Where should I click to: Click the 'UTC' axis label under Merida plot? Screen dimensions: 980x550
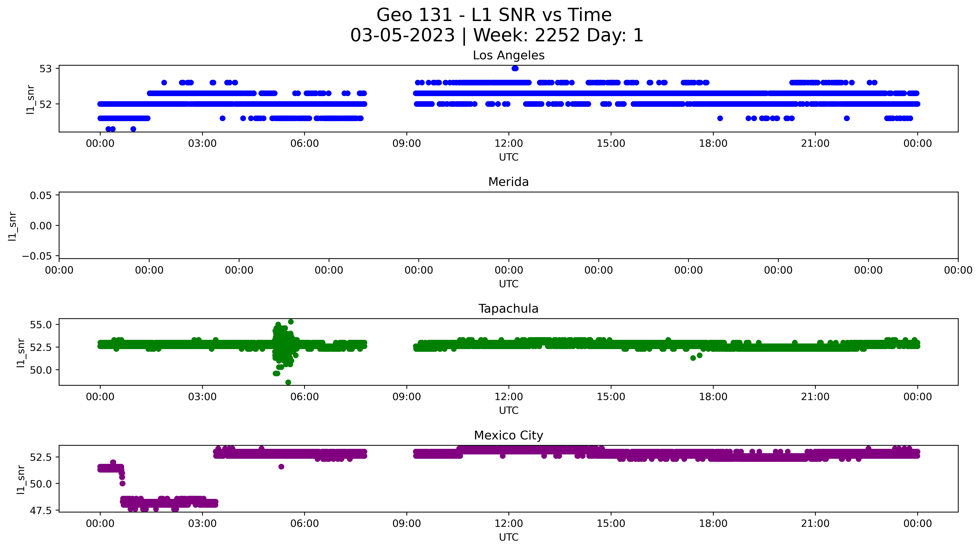tap(509, 284)
